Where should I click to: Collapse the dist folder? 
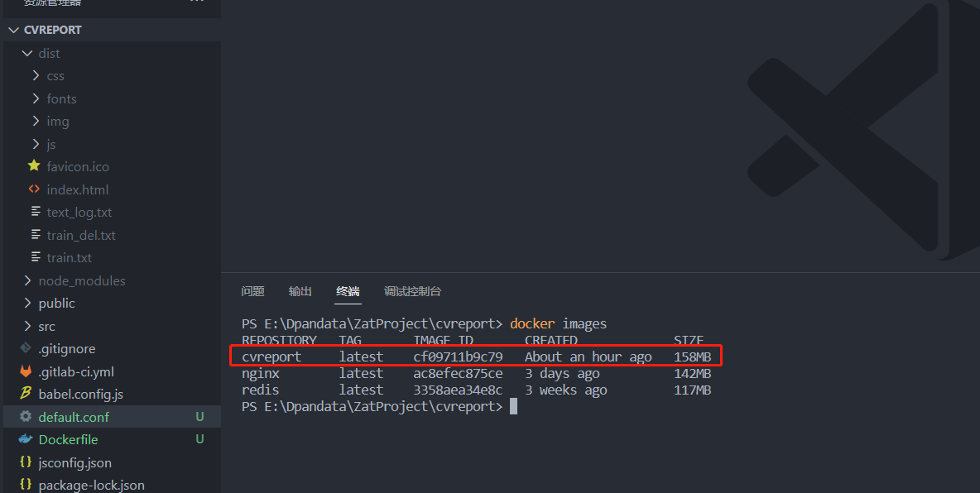26,52
